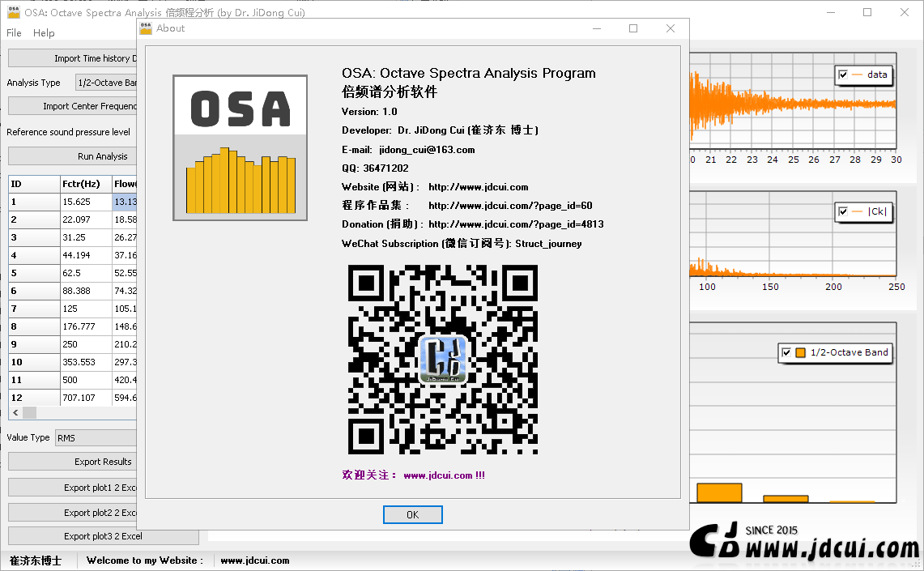Select cell 250 in row 9
The height and width of the screenshot is (571, 924).
[86, 344]
